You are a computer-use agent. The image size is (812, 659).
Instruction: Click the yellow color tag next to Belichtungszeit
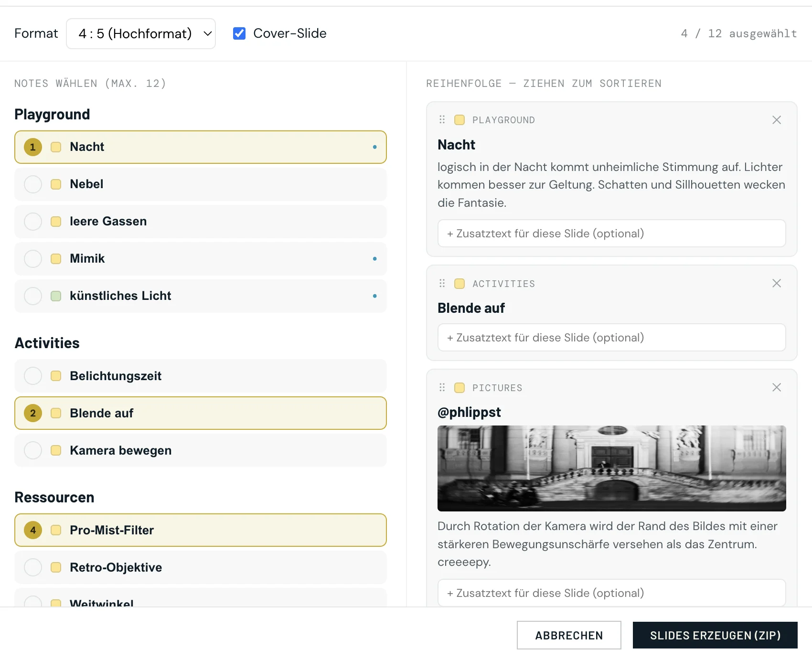[x=56, y=376]
